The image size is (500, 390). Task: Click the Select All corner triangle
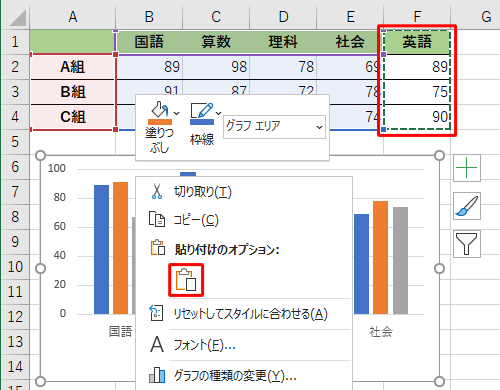[17, 18]
